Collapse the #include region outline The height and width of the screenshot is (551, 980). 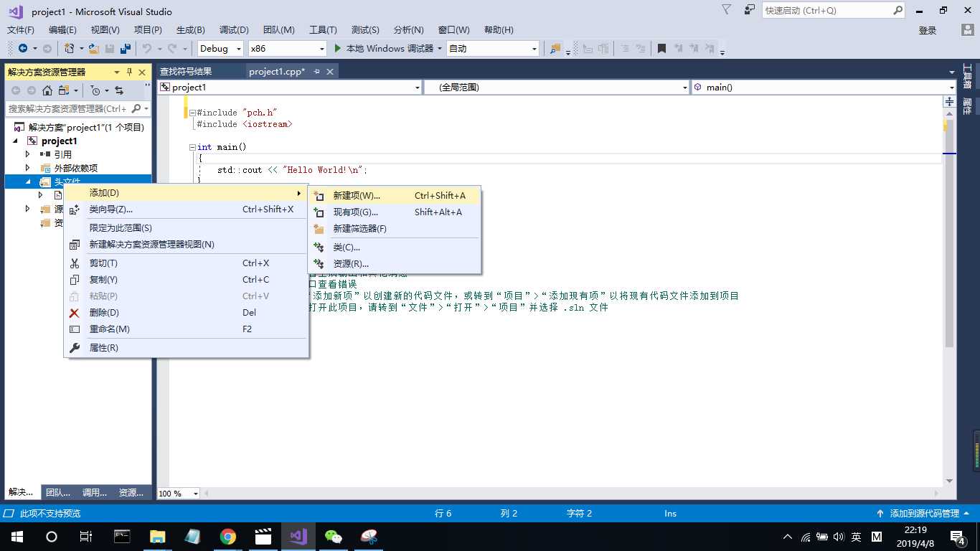point(192,113)
